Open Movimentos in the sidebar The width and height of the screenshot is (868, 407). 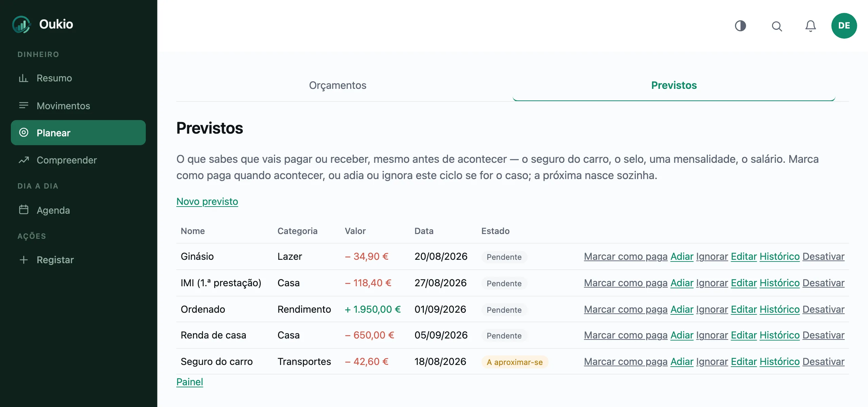(x=78, y=106)
